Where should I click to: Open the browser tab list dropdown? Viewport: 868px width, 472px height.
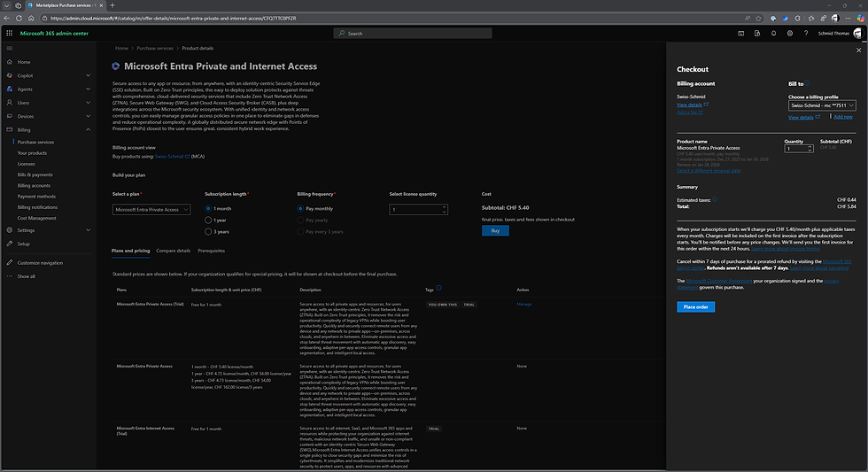7,5
